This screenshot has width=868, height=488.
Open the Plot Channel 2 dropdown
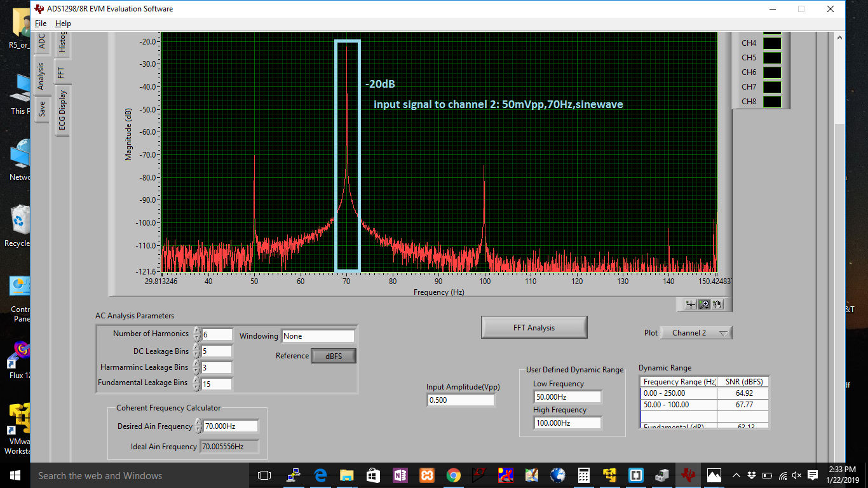[696, 333]
